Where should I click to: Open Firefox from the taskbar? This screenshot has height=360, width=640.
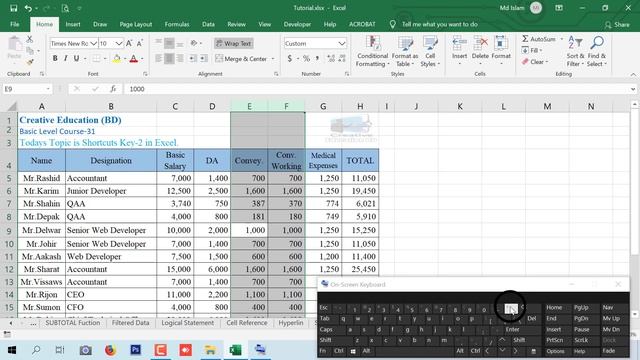pos(110,350)
